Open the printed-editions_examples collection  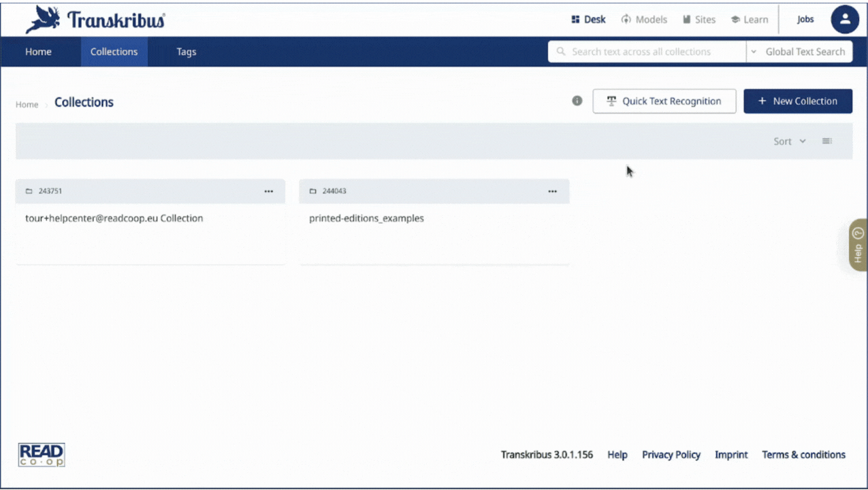(366, 218)
